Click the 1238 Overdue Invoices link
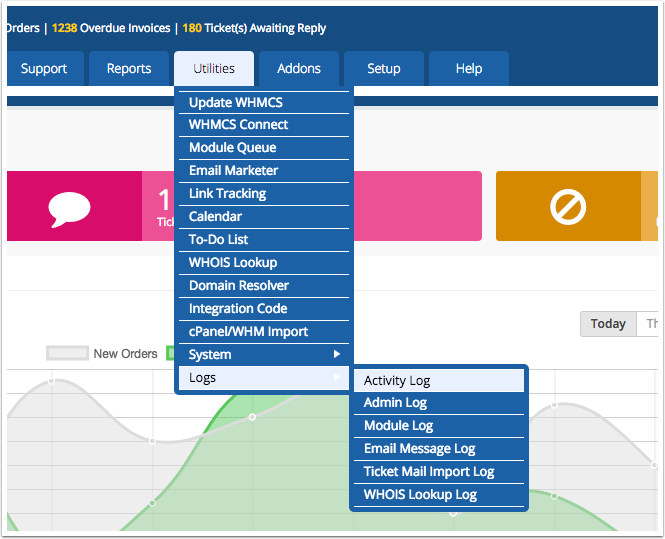665x539 pixels. tap(111, 28)
